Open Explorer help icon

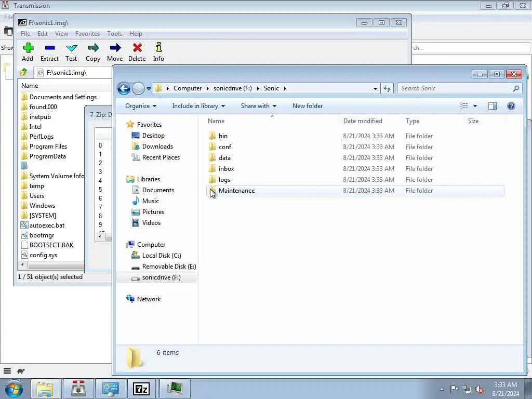[511, 106]
